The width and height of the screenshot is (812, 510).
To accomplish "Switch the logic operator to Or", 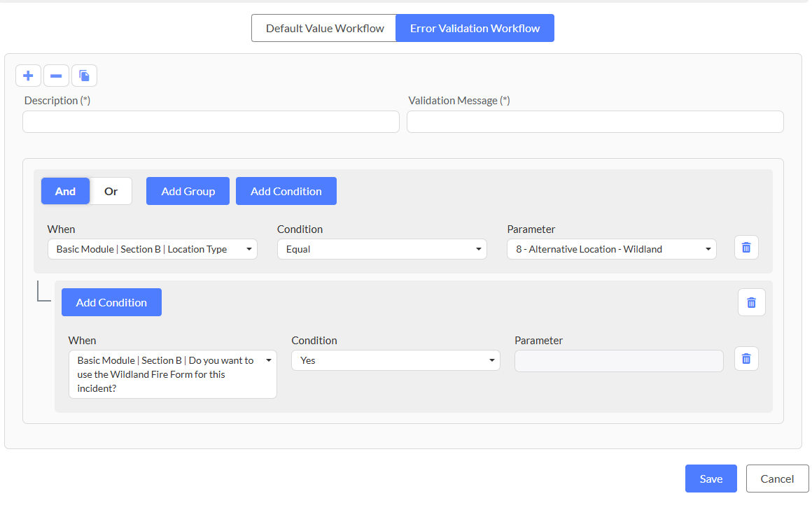I will (111, 191).
